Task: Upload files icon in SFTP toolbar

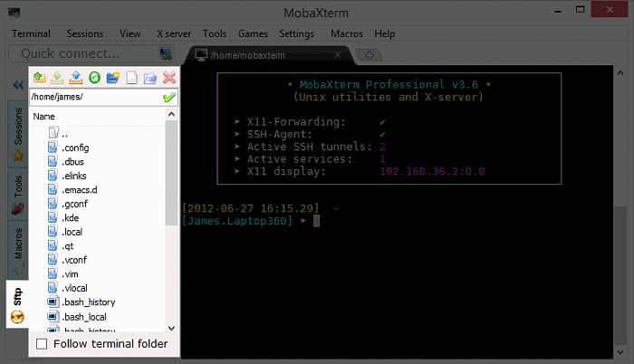Action: tap(75, 77)
